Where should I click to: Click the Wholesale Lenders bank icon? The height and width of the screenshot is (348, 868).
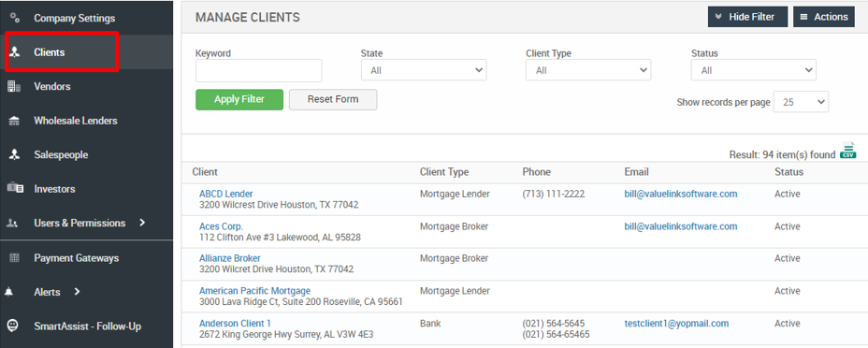[15, 121]
